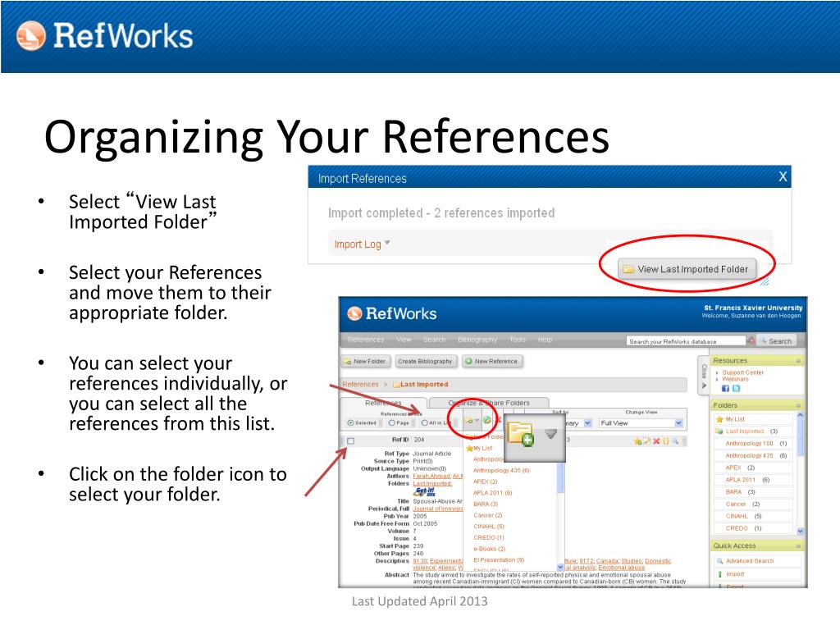The width and height of the screenshot is (840, 630).
Task: Open the Webinars link
Action: [x=735, y=379]
